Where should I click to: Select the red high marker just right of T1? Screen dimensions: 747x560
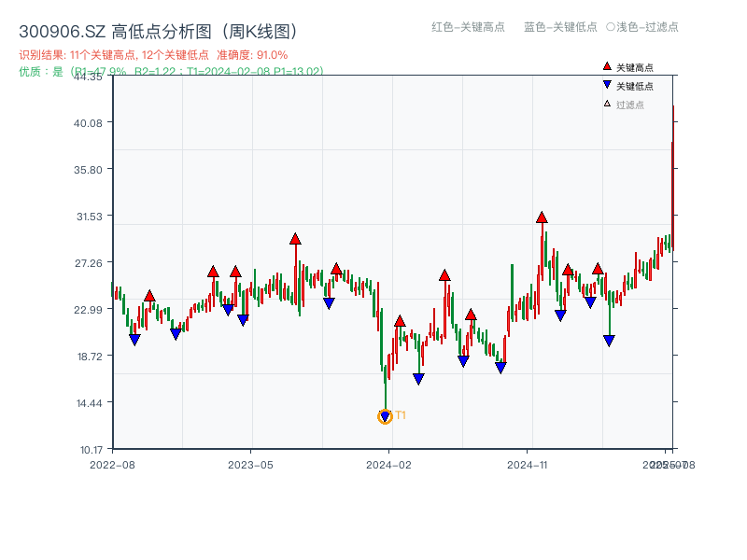400,321
